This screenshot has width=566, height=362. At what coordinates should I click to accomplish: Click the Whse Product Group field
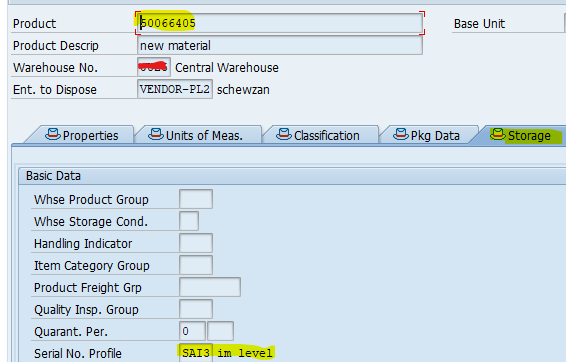(196, 199)
